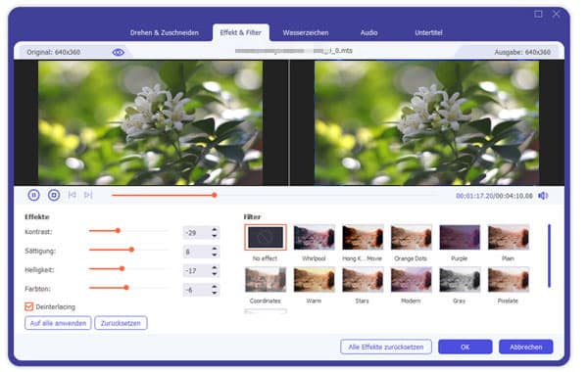Confirm with the OK button
The width and height of the screenshot is (588, 372).
tap(465, 347)
